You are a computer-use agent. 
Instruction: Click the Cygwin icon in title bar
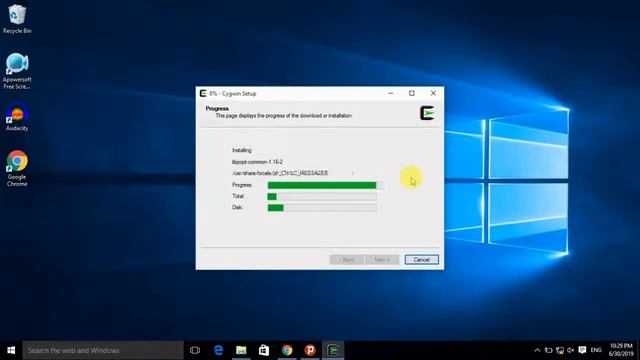click(x=203, y=93)
